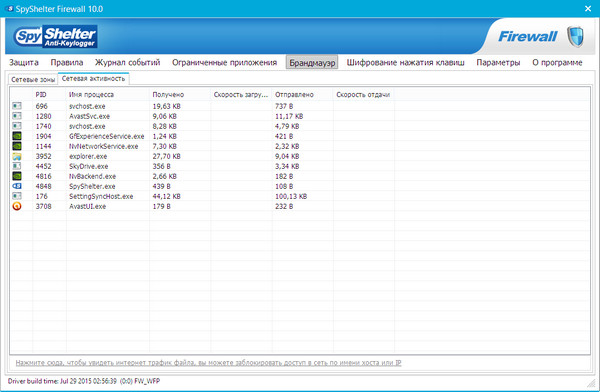Click the AvastSvc.exe process icon
The width and height of the screenshot is (600, 392).
17,116
